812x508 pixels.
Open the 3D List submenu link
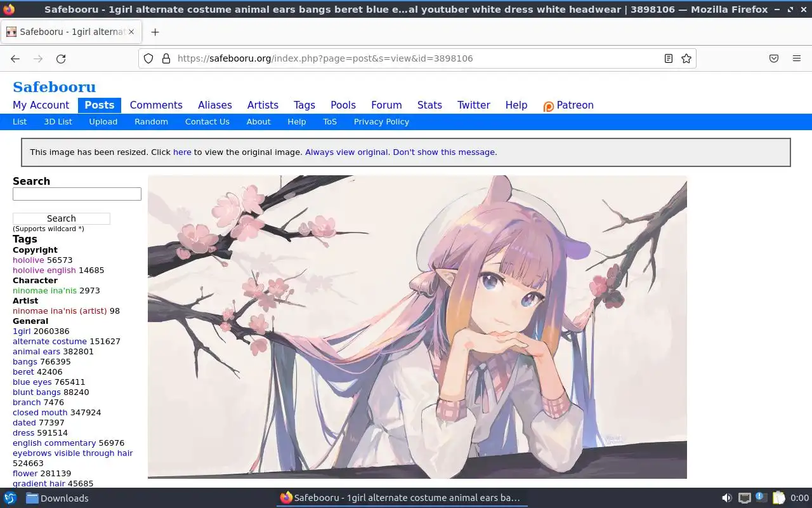click(58, 122)
